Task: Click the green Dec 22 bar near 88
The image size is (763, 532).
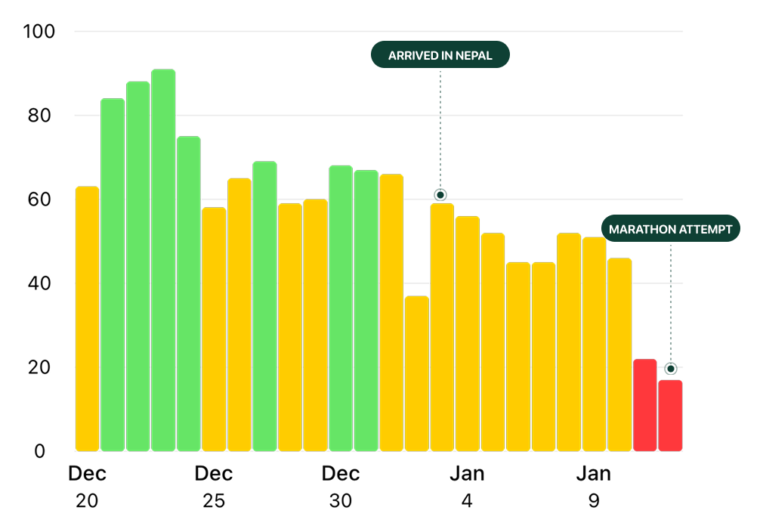Action: coord(137,267)
